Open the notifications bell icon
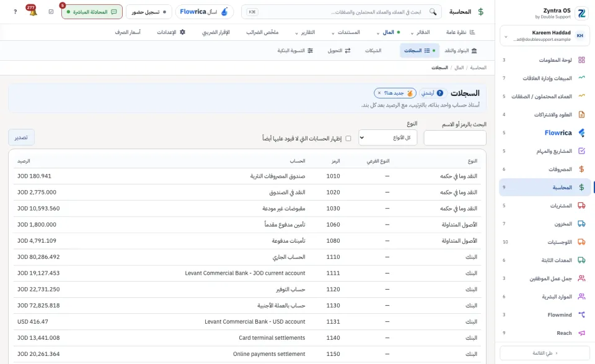 (33, 12)
